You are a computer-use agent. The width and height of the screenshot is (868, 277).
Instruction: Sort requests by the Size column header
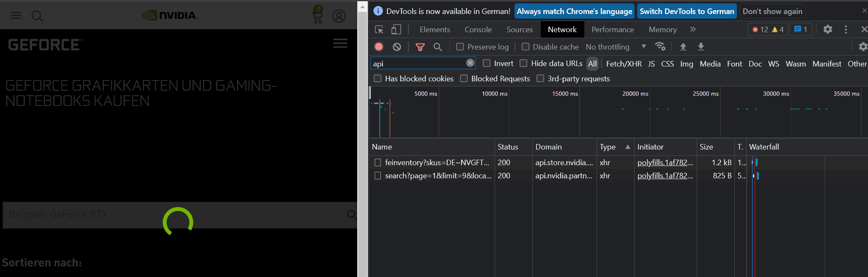tap(715, 147)
